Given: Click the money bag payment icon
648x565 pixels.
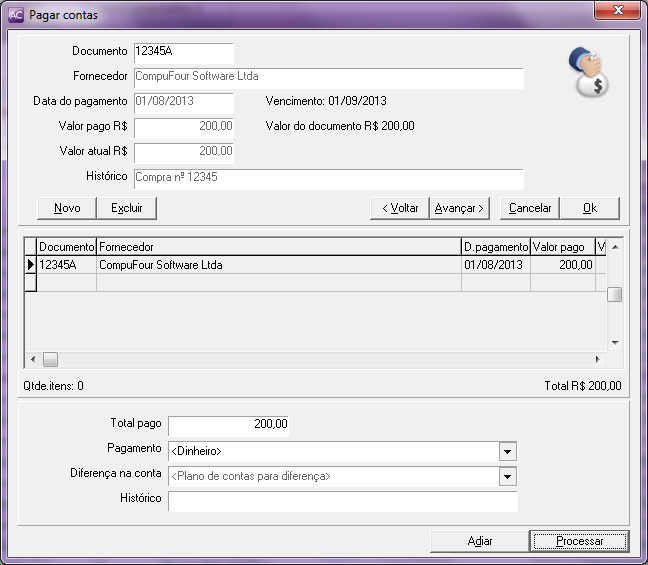Looking at the screenshot, I should (x=587, y=73).
